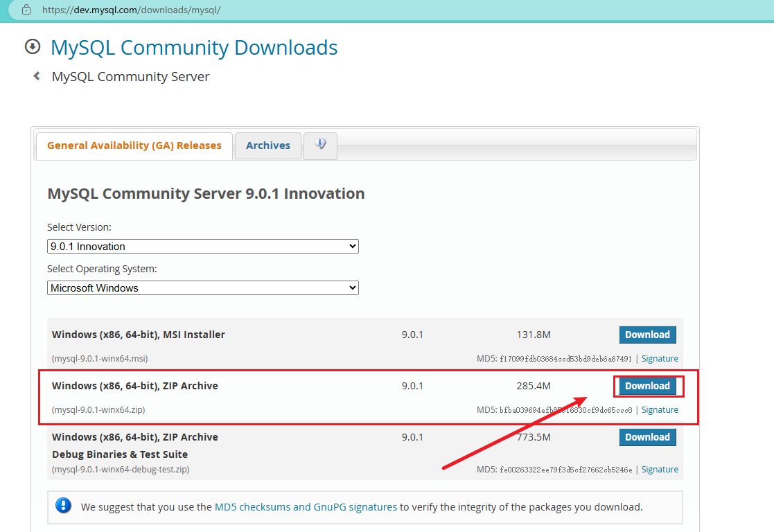This screenshot has height=532, width=774.
Task: Download the MSI Installer package
Action: tap(648, 335)
